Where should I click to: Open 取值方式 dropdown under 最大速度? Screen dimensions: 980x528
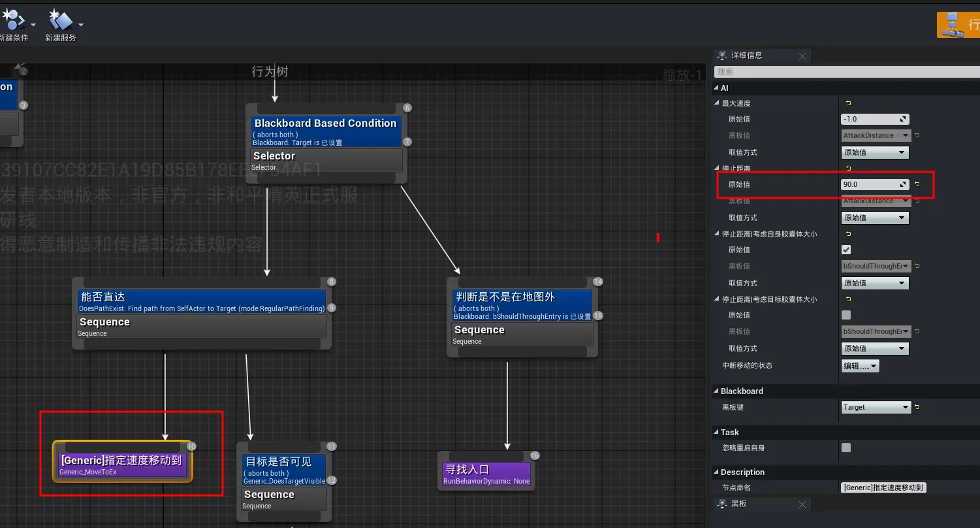(x=875, y=152)
